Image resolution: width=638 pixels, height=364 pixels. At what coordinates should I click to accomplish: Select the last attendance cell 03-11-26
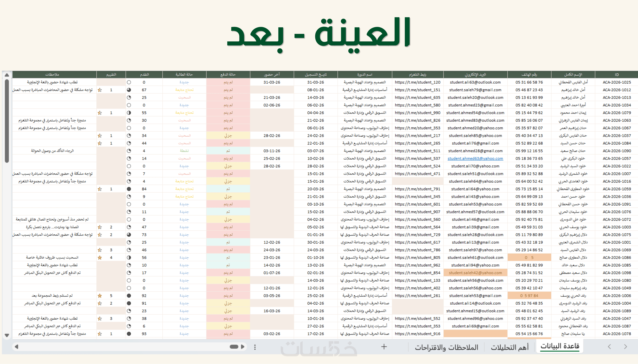click(x=272, y=151)
